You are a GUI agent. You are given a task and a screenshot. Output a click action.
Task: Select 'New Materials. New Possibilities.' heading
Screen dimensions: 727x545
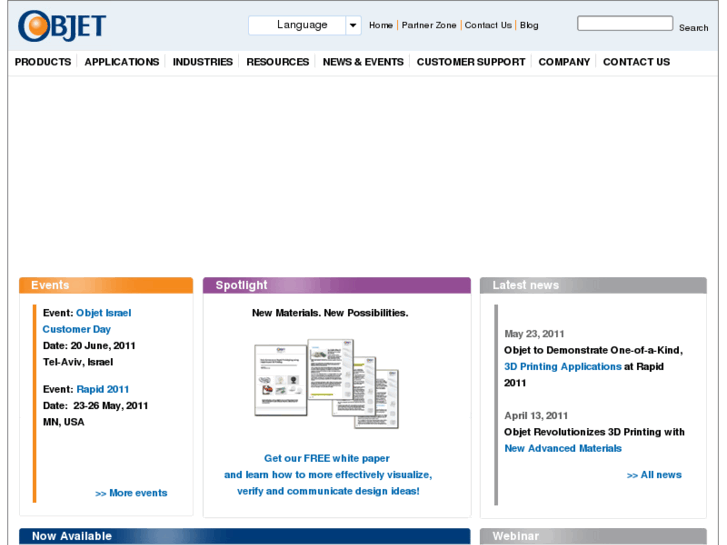pos(330,313)
